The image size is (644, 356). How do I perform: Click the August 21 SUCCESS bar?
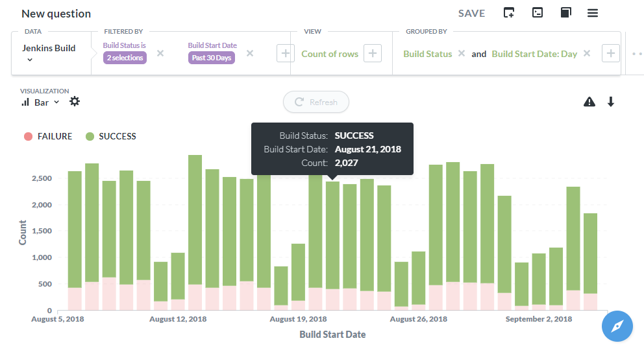click(x=332, y=235)
